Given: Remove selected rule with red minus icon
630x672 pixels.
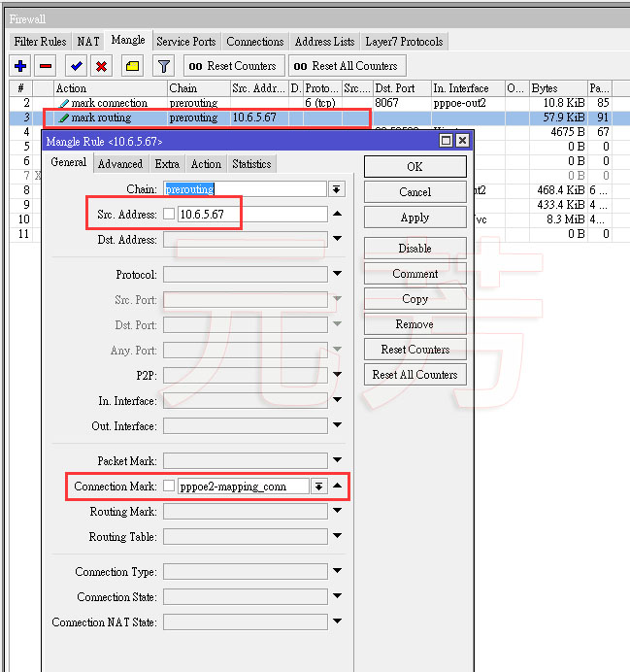Looking at the screenshot, I should pos(46,66).
